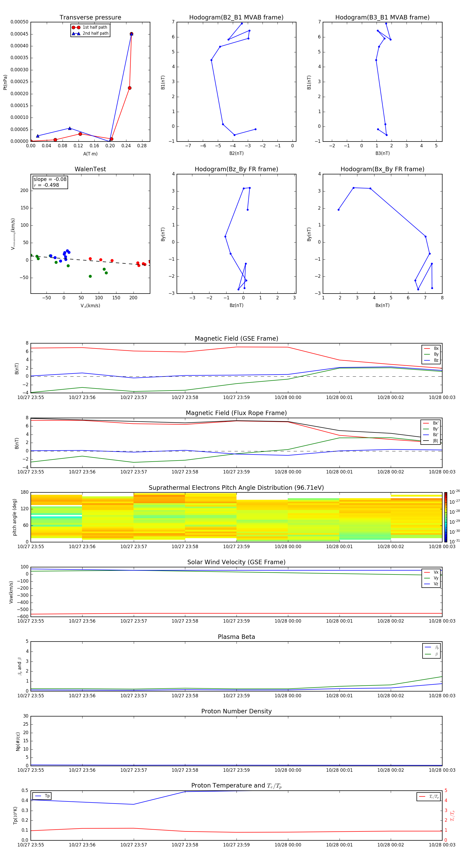Click the "V_remaining(km/s)" y-axis label
The height and width of the screenshot is (868, 473).
tap(13, 234)
